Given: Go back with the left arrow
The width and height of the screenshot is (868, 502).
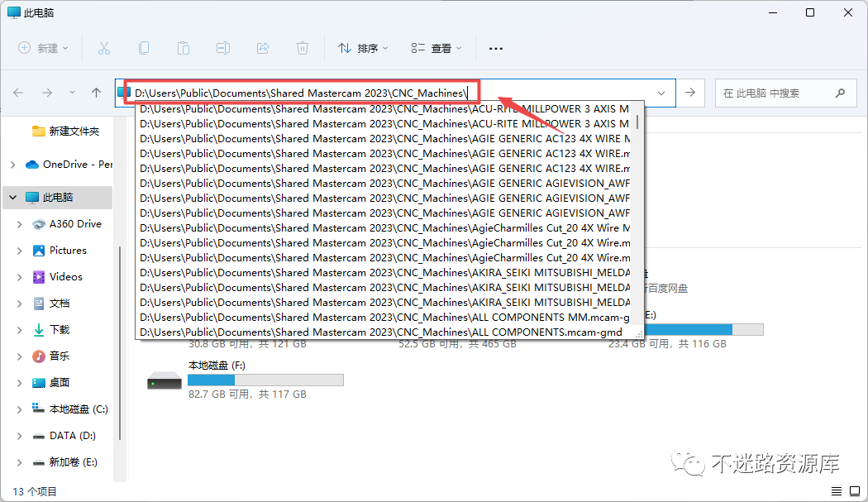Looking at the screenshot, I should click(18, 93).
